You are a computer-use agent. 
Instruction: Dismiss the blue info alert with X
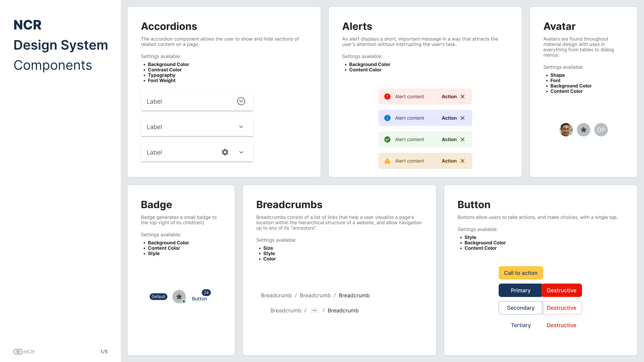(x=463, y=118)
